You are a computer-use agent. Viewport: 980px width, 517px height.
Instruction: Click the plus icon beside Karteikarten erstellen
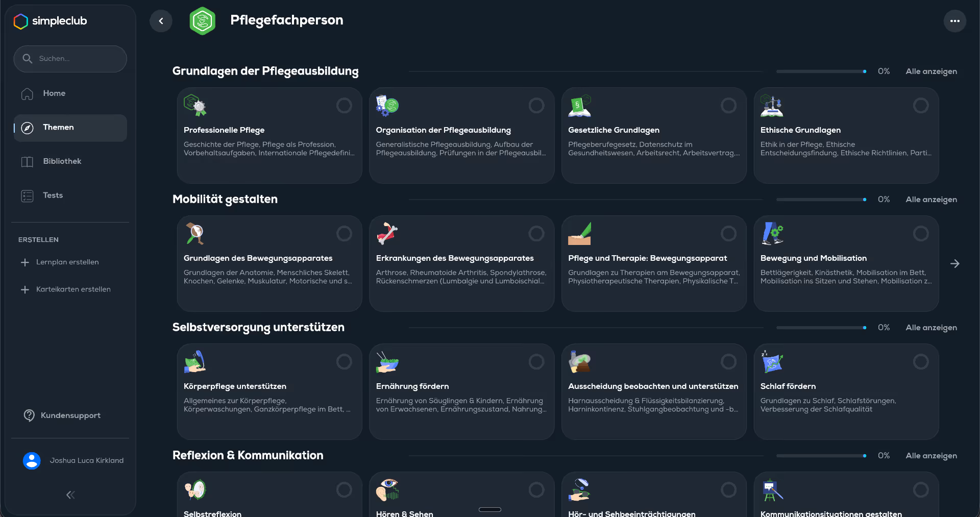[x=25, y=289]
